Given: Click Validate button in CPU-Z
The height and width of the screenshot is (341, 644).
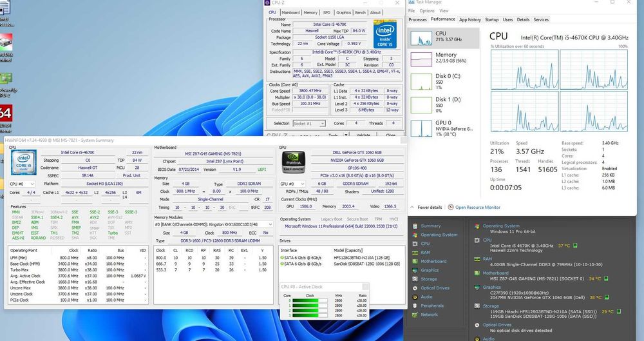Looking at the screenshot, I should (363, 135).
